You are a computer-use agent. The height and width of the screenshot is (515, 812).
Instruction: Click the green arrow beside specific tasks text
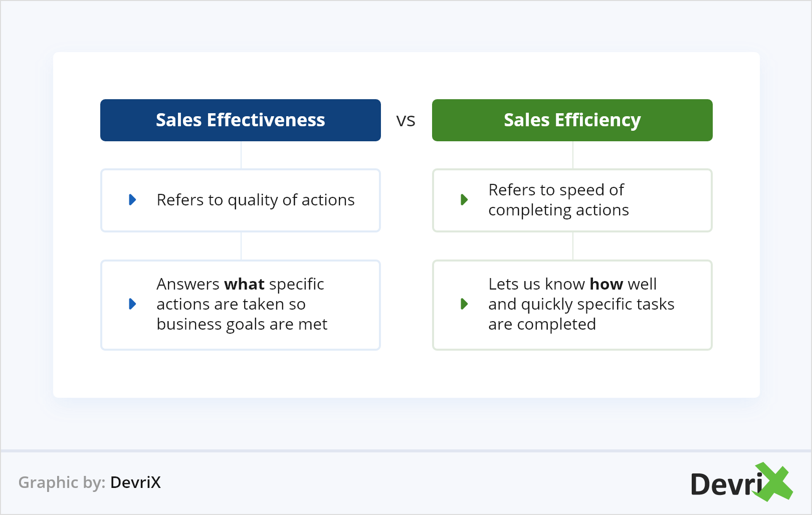click(x=464, y=304)
